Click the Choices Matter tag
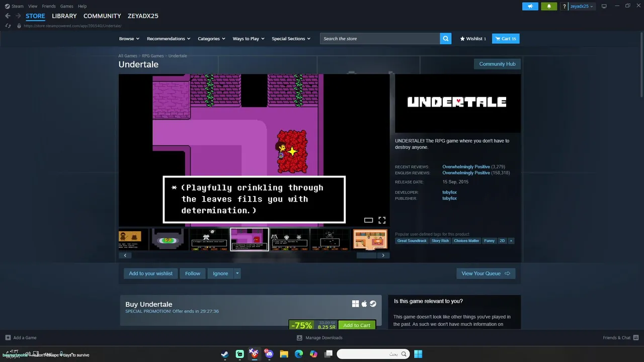This screenshot has height=362, width=644. click(x=466, y=241)
